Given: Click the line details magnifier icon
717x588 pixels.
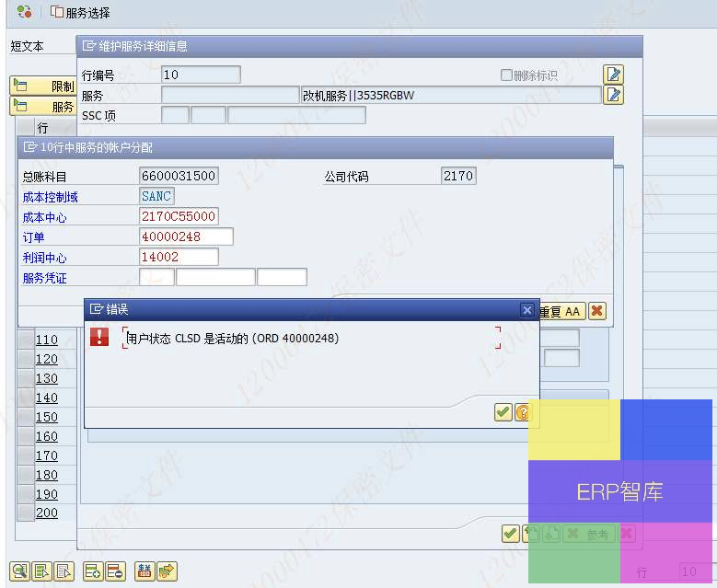Looking at the screenshot, I should (18, 571).
